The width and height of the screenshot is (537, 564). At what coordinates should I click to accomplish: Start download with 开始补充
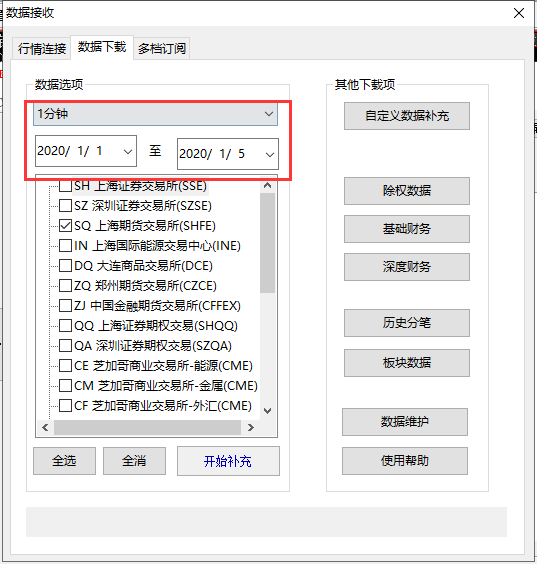(228, 461)
